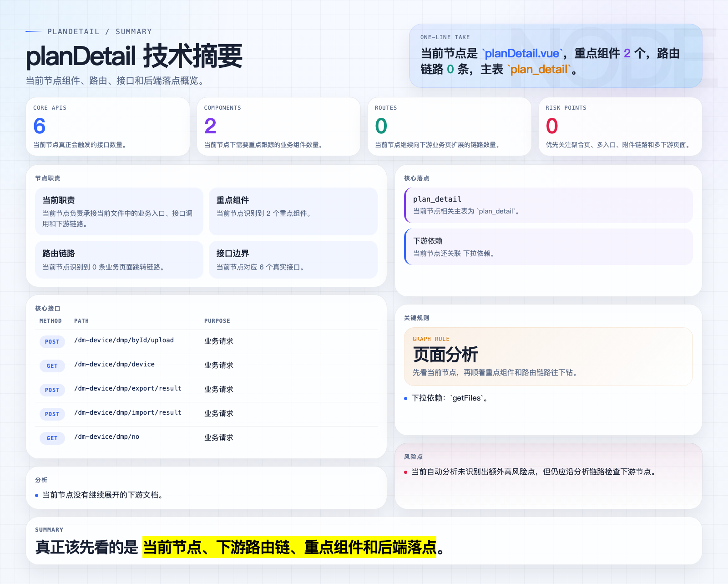This screenshot has height=584, width=728.
Task: Click 业务请求 in the byId/upload row
Action: click(x=219, y=341)
